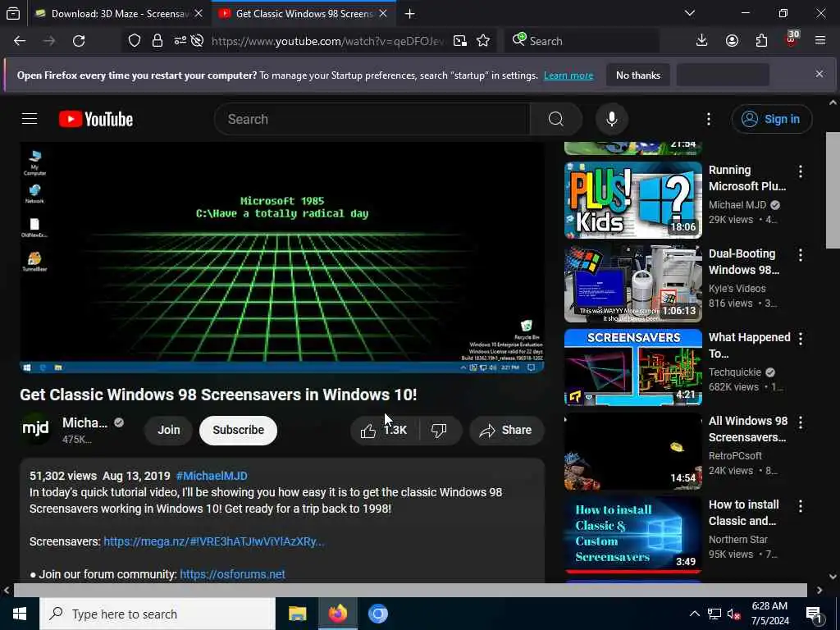Close the YouTube tab
This screenshot has height=630, width=840.
pyautogui.click(x=383, y=14)
